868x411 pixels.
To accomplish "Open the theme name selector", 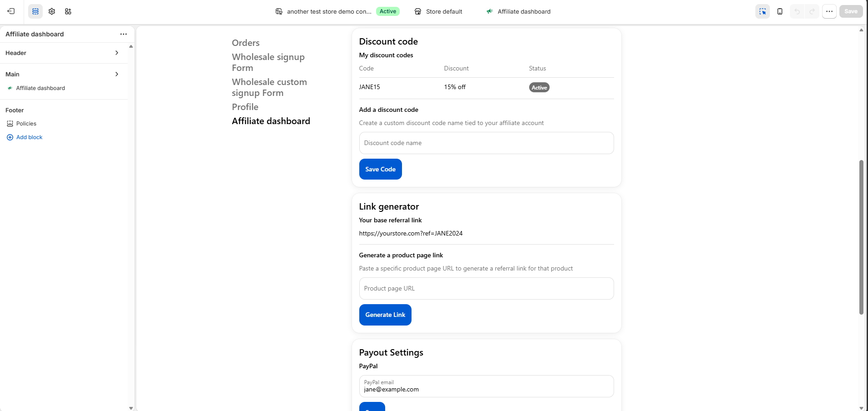I will point(337,11).
